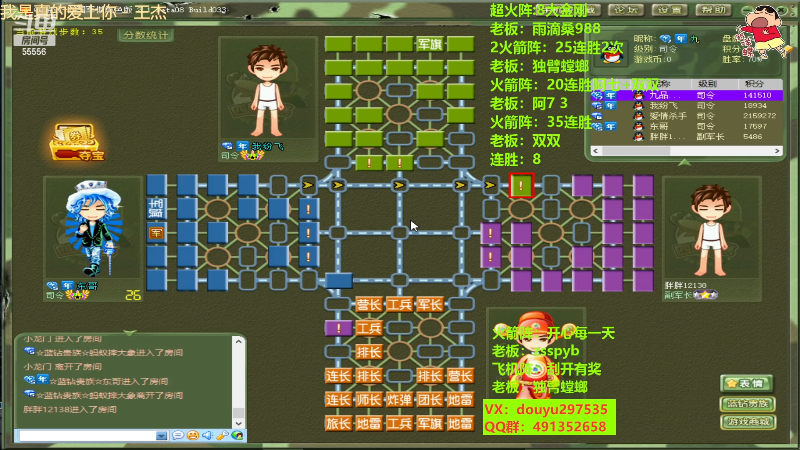
Task: Click player list scroll right arrow
Action: (x=777, y=151)
